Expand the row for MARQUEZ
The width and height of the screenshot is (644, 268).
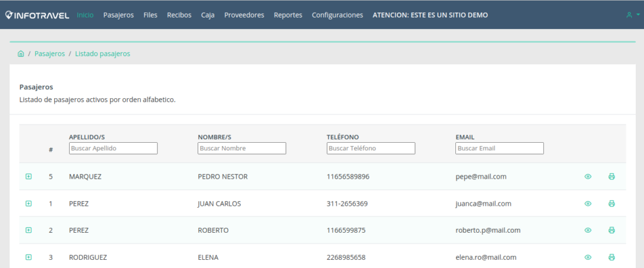28,176
